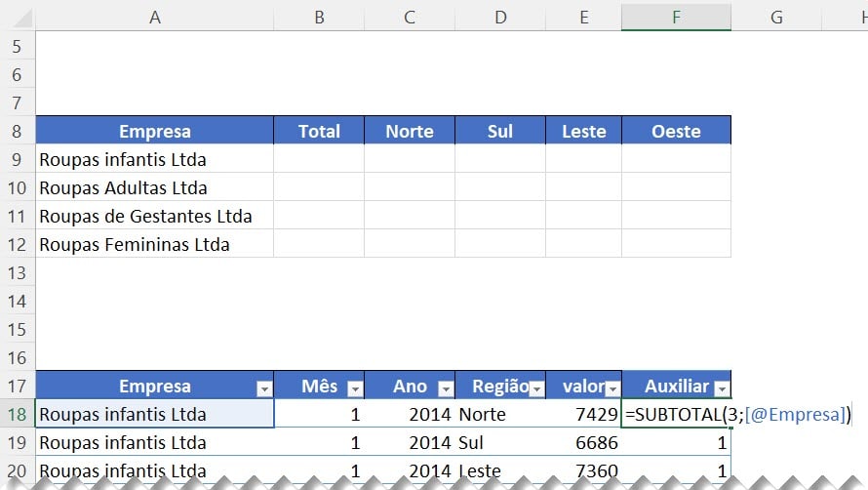The image size is (868, 490).
Task: Open the Auxiliar column filter dropdown
Action: pos(721,388)
